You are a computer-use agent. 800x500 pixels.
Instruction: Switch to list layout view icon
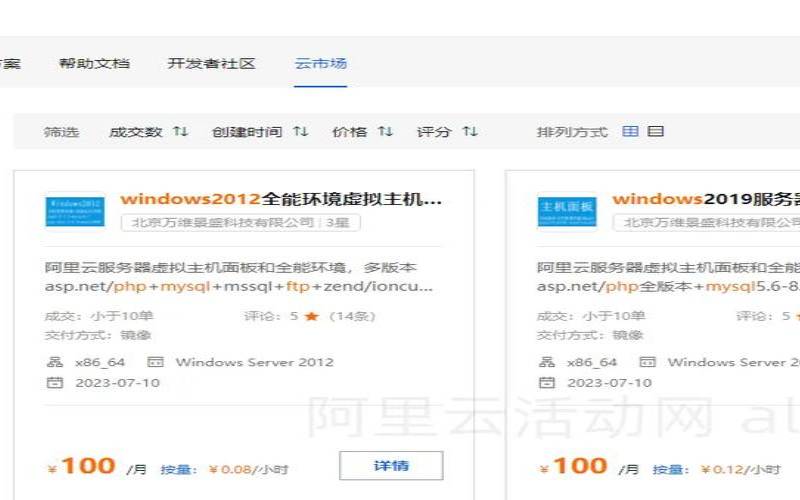656,132
